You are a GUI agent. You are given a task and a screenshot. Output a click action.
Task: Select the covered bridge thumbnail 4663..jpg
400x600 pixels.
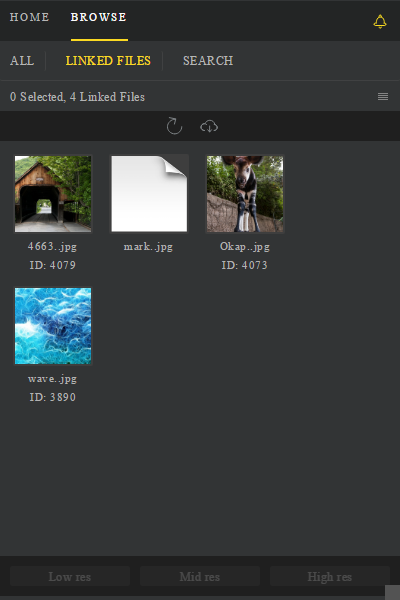click(53, 194)
